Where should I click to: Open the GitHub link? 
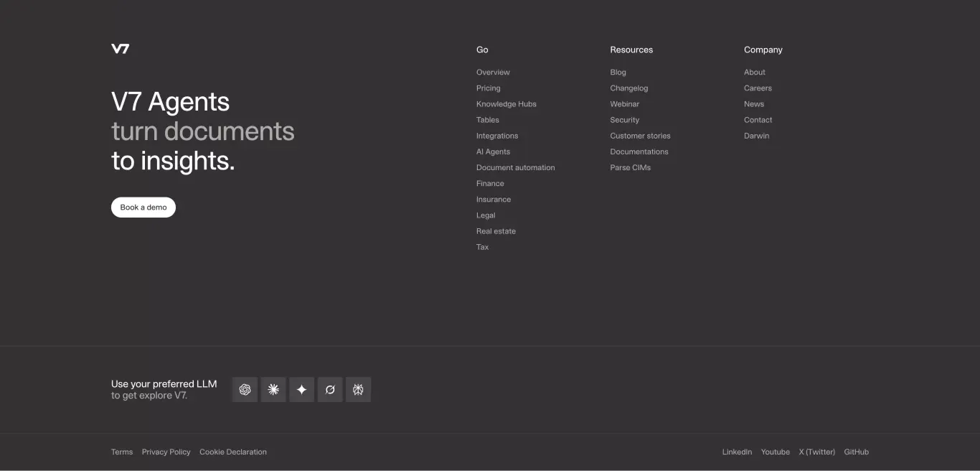click(857, 452)
